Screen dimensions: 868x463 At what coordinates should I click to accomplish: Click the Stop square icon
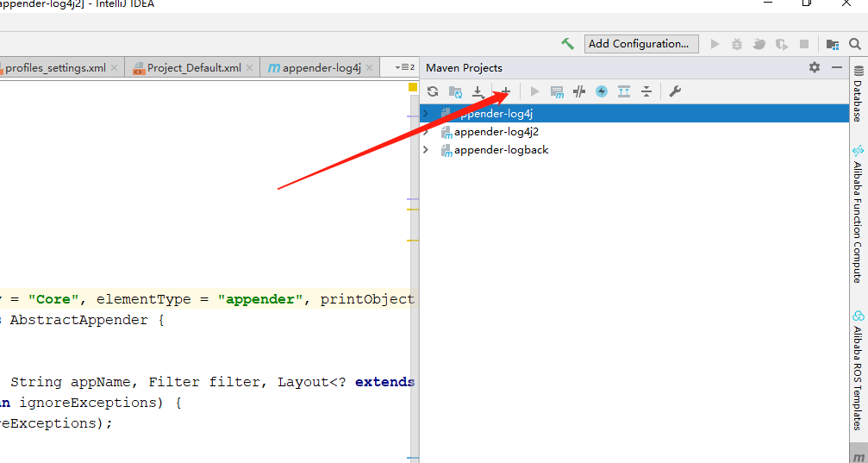(804, 44)
